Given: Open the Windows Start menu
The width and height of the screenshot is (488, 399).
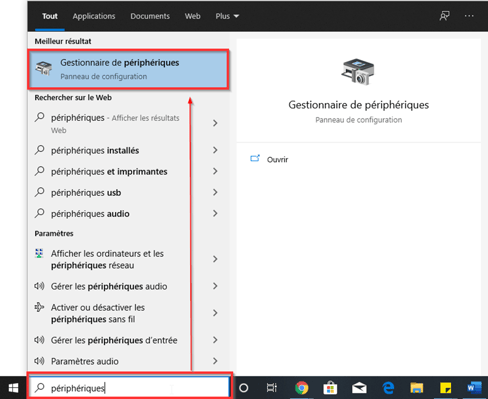Looking at the screenshot, I should (13, 388).
